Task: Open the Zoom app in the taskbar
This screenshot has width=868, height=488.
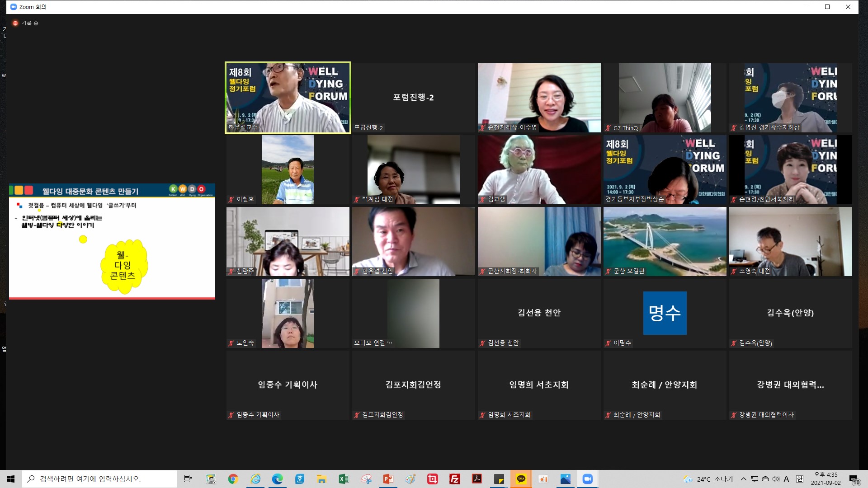Action: [587, 479]
